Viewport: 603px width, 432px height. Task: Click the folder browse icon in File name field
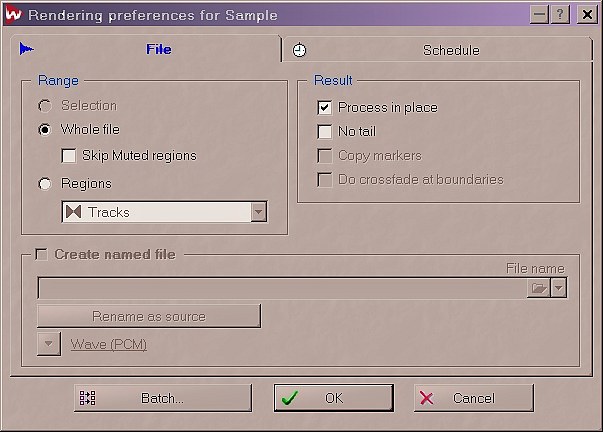pos(538,288)
